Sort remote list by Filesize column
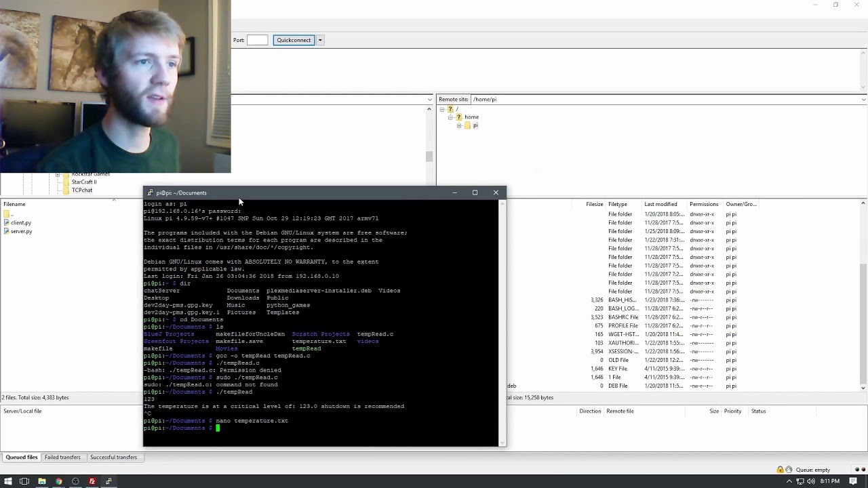868x488 pixels. coord(594,204)
